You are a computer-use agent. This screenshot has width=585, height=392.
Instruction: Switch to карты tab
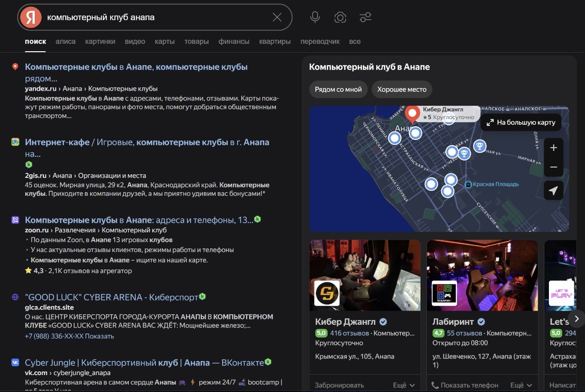[x=165, y=41]
